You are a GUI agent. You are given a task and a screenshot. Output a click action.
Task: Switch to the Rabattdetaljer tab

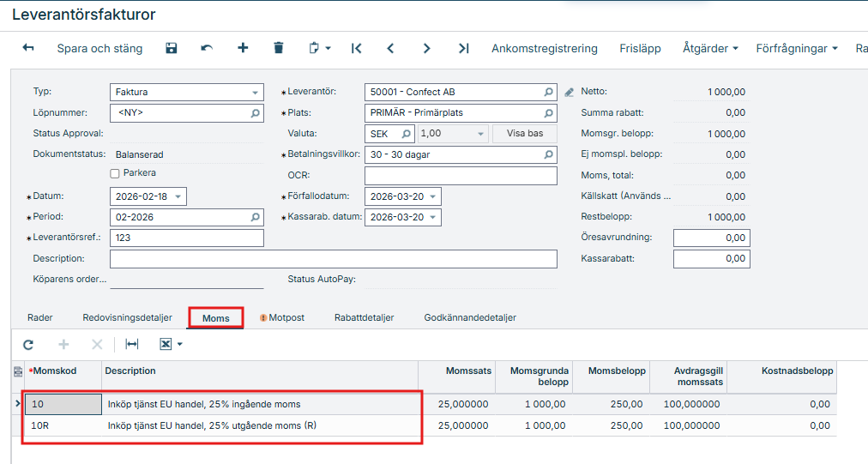coord(364,317)
